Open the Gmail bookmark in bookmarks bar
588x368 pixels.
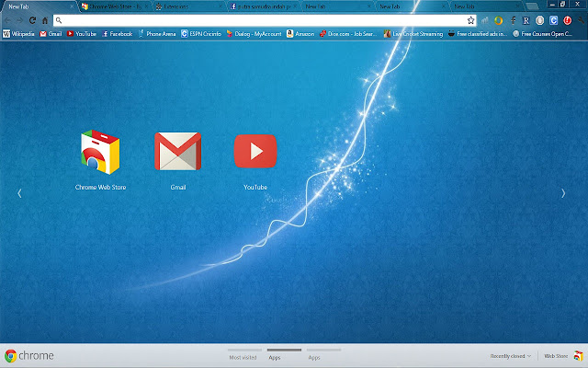pos(51,34)
